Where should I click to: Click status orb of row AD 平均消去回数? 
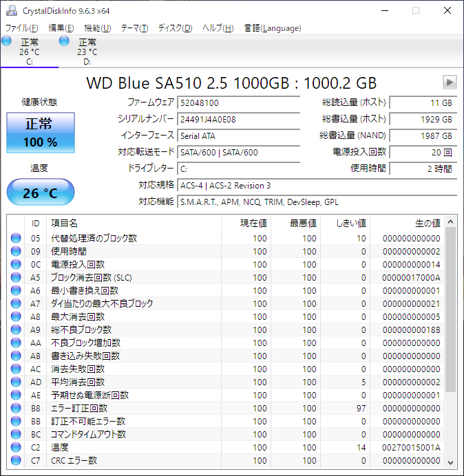pos(16,382)
